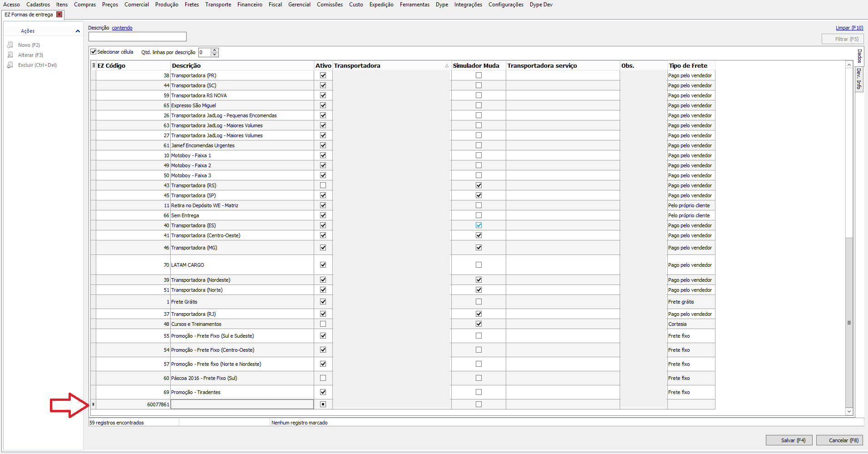This screenshot has width=868, height=454.
Task: Toggle the Selecionar célula checkbox
Action: pos(94,52)
